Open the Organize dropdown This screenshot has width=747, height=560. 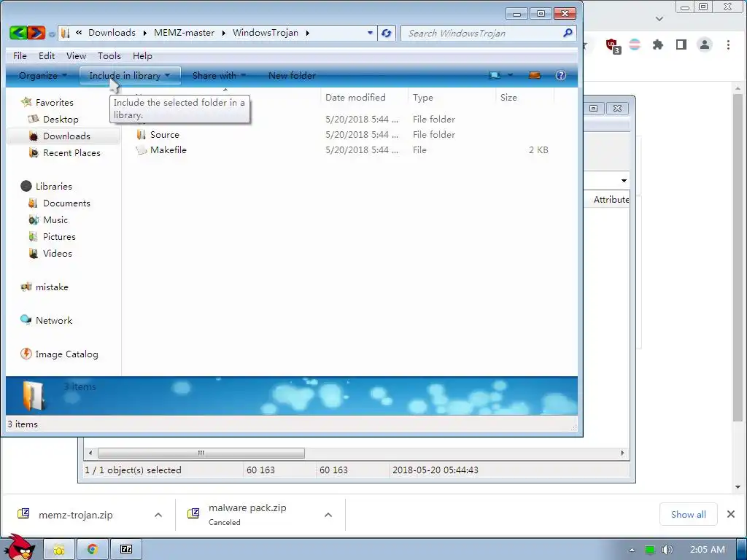(x=42, y=76)
